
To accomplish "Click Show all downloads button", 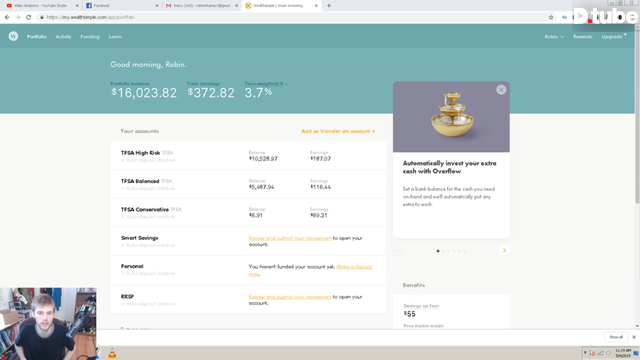I will 616,337.
